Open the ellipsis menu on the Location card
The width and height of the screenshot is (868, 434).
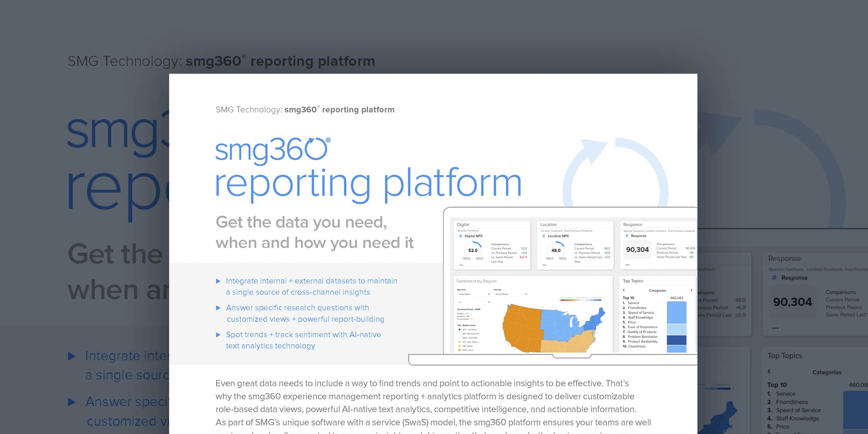pyautogui.click(x=544, y=265)
